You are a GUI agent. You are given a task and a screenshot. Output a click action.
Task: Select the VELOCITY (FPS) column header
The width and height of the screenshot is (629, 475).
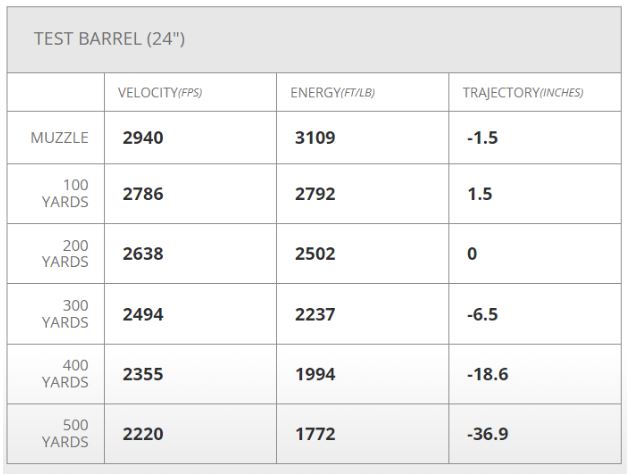(162, 93)
